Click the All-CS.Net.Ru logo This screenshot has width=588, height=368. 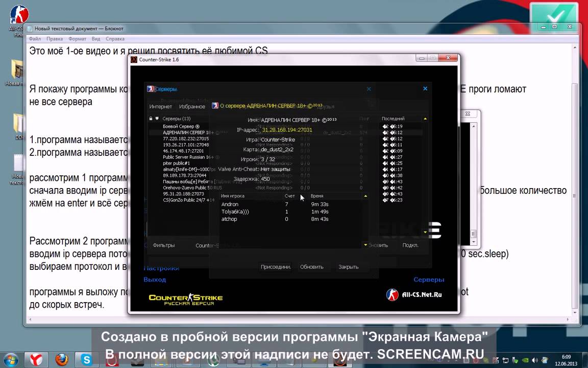(x=414, y=295)
